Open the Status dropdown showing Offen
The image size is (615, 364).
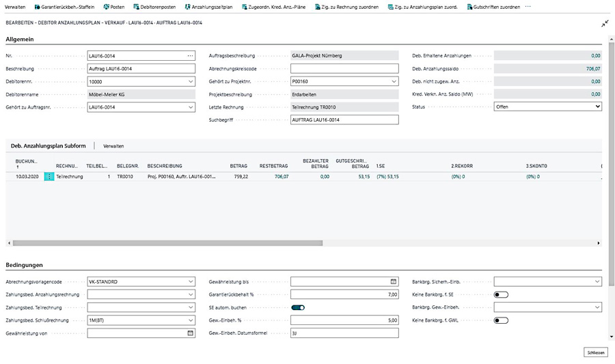(547, 107)
